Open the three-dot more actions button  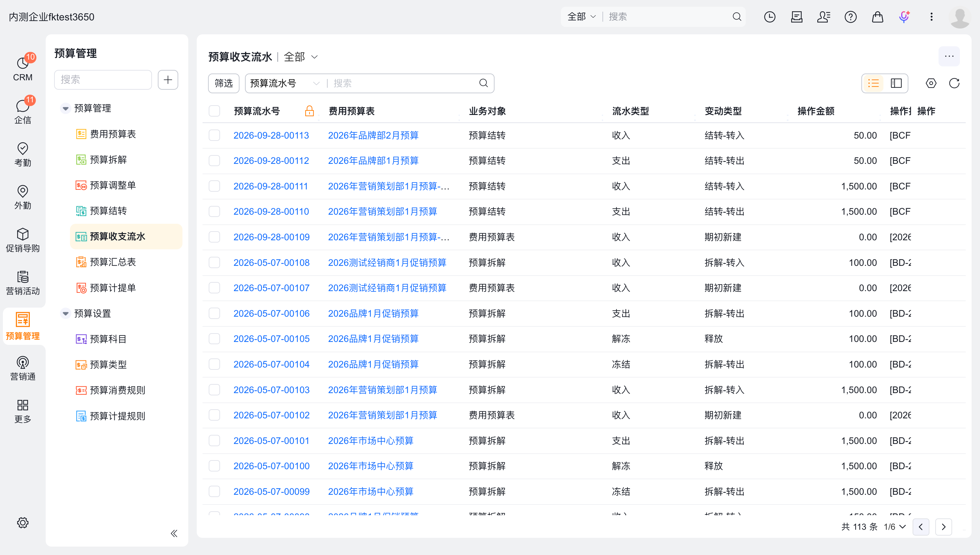[949, 56]
